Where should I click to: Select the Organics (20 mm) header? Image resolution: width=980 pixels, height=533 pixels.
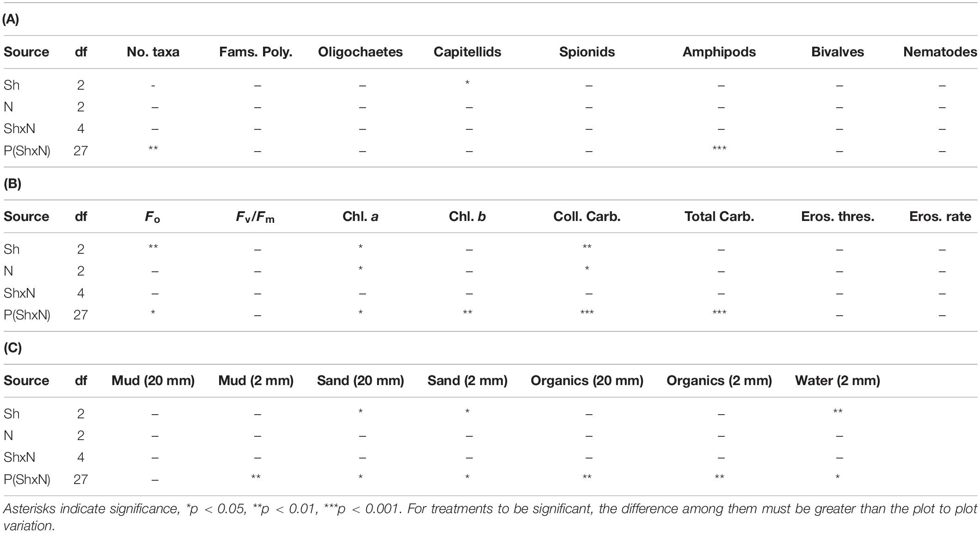587,380
